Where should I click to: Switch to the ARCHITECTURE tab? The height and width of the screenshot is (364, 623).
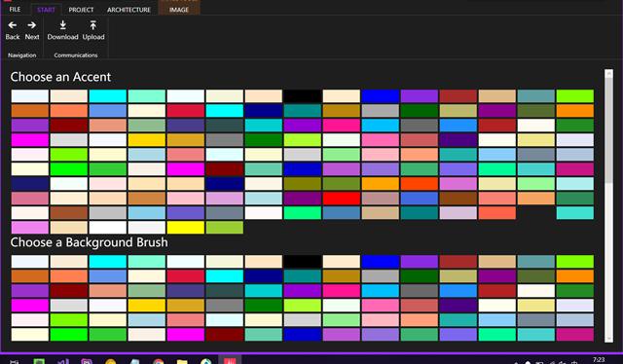coord(128,10)
